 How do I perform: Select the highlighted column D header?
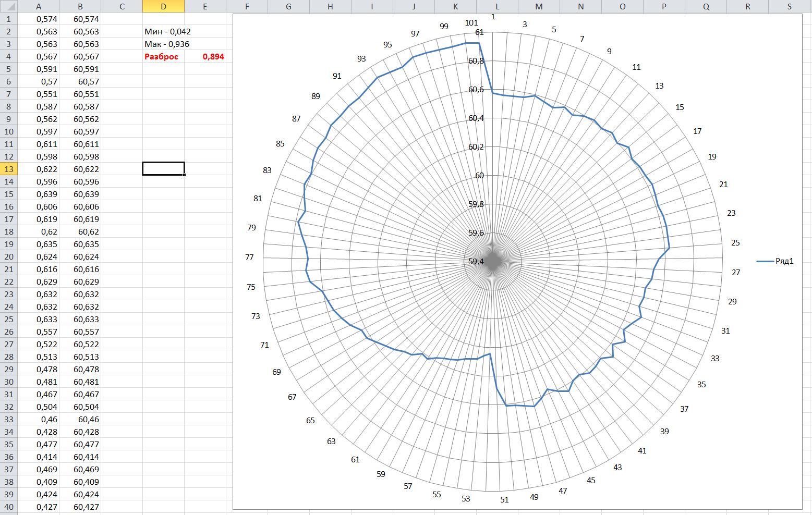coord(164,6)
